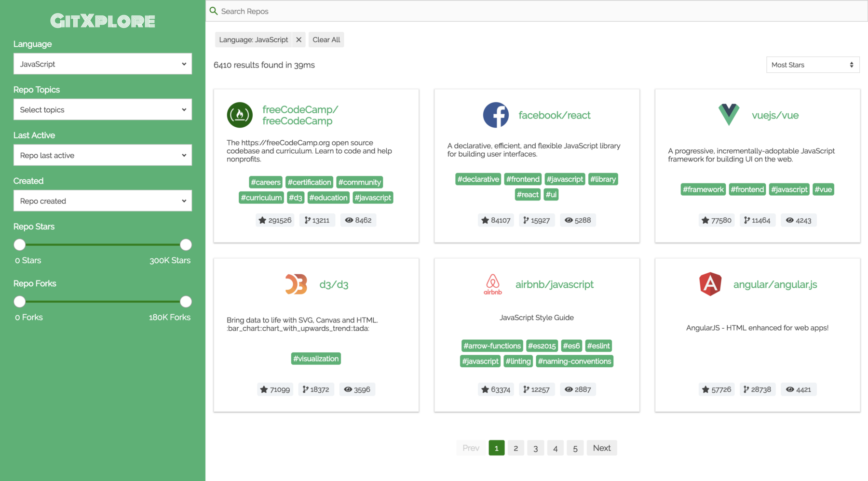This screenshot has height=481, width=868.
Task: Click the Clear All filters button
Action: 326,40
